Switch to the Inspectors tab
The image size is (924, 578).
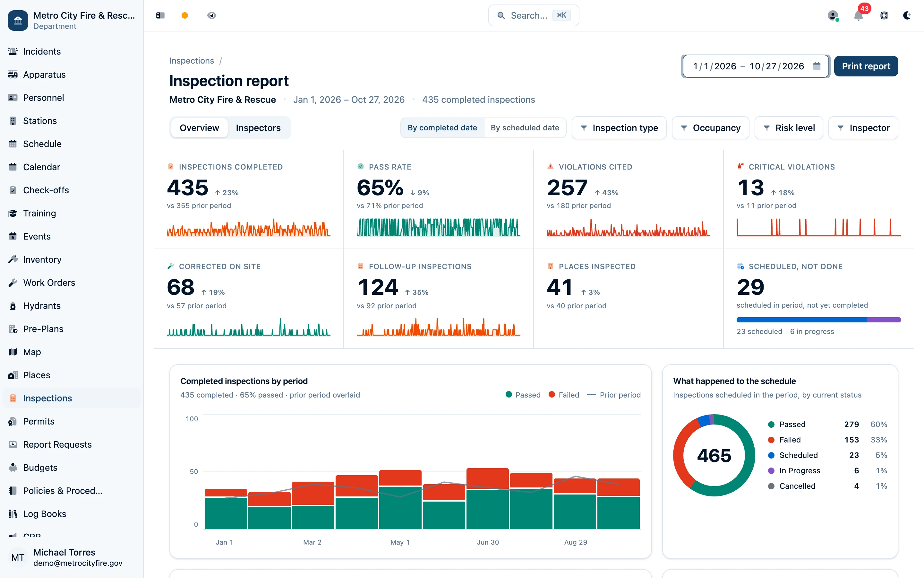point(258,128)
